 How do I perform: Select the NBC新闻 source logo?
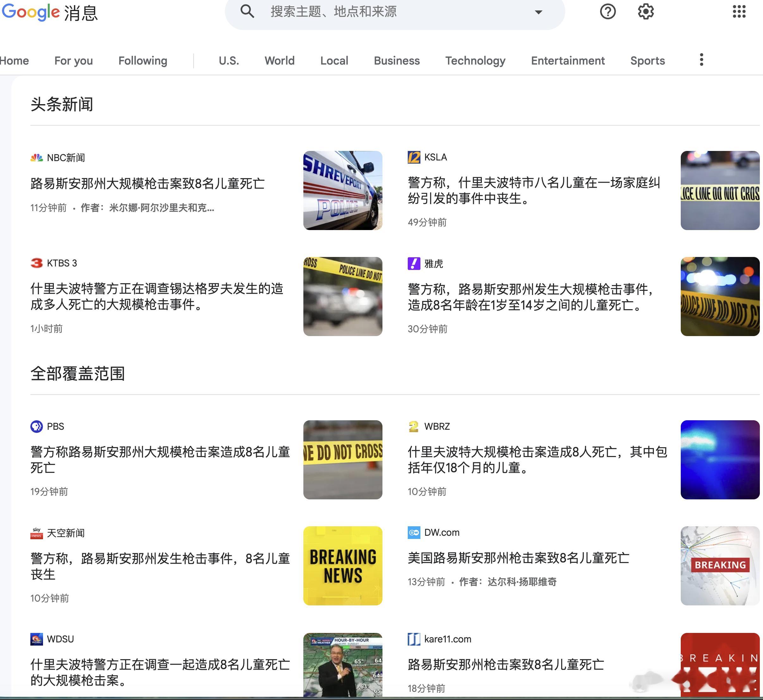point(37,158)
